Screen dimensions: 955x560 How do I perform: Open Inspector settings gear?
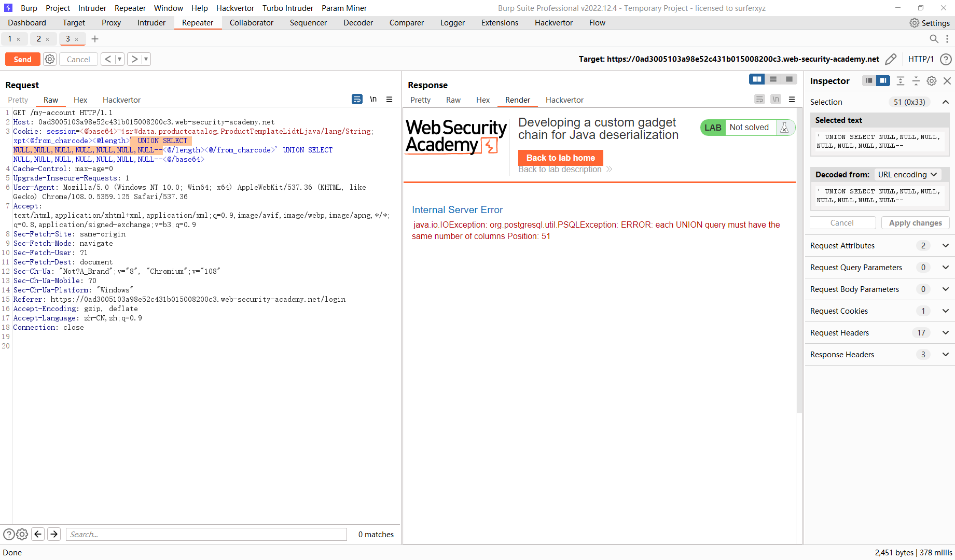[932, 81]
